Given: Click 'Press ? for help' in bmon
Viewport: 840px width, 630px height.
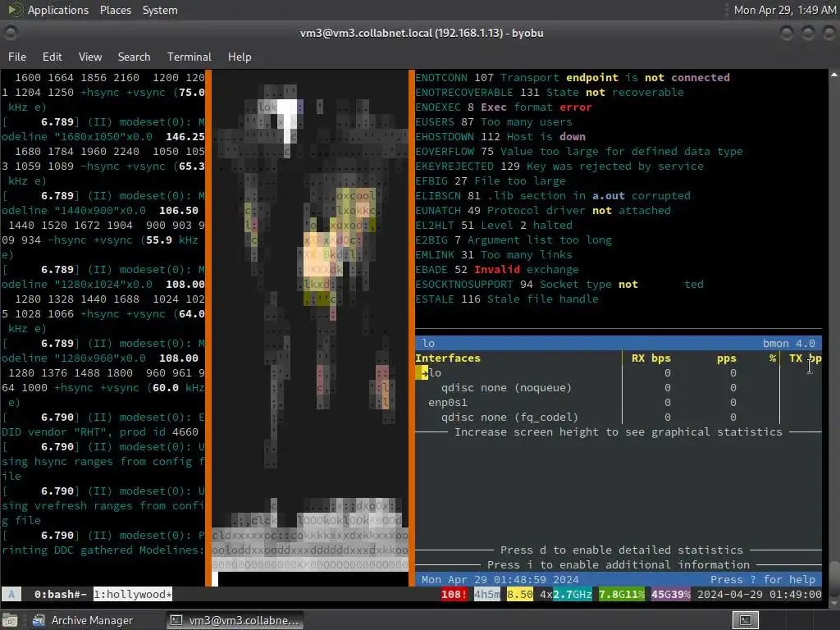Looking at the screenshot, I should [x=762, y=580].
